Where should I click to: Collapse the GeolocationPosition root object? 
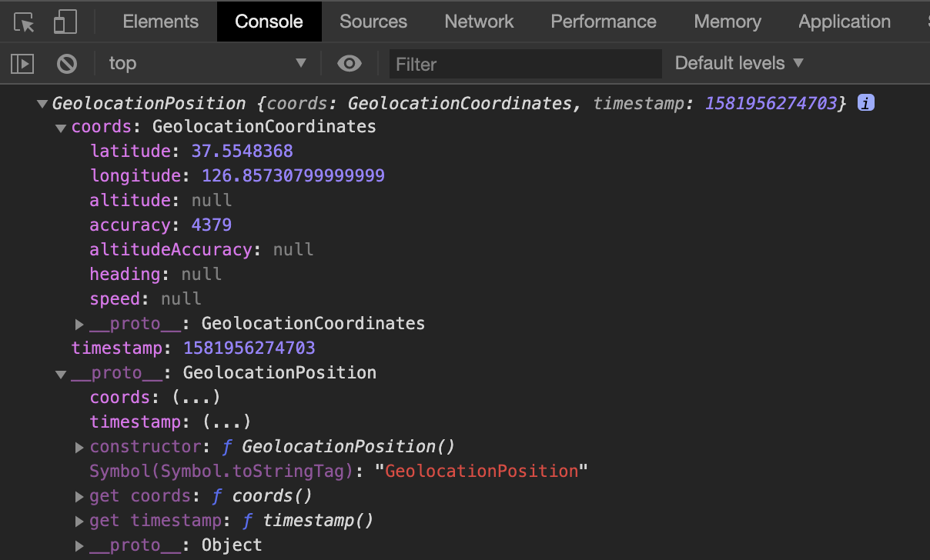(42, 104)
